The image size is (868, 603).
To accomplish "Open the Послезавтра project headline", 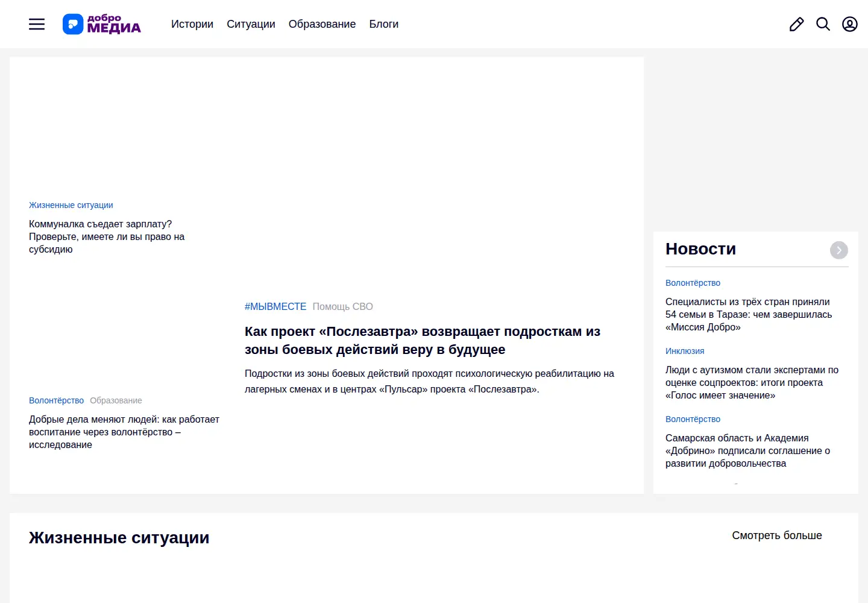I will (423, 341).
